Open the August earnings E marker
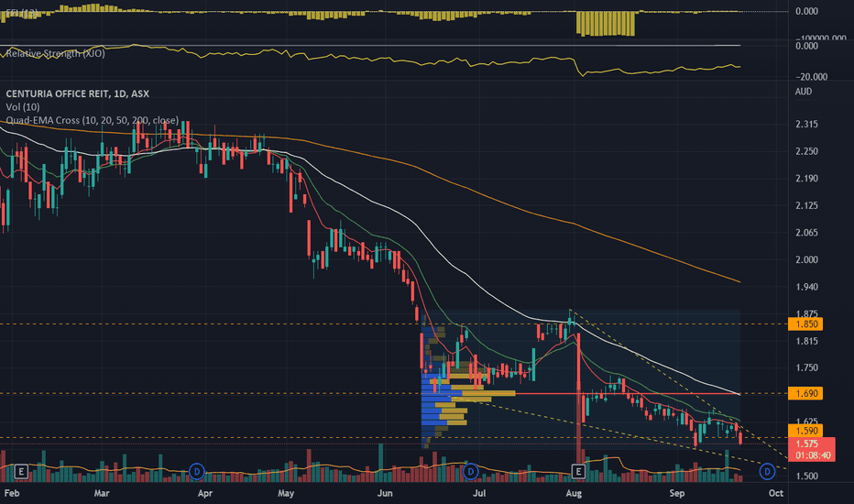 [x=578, y=471]
